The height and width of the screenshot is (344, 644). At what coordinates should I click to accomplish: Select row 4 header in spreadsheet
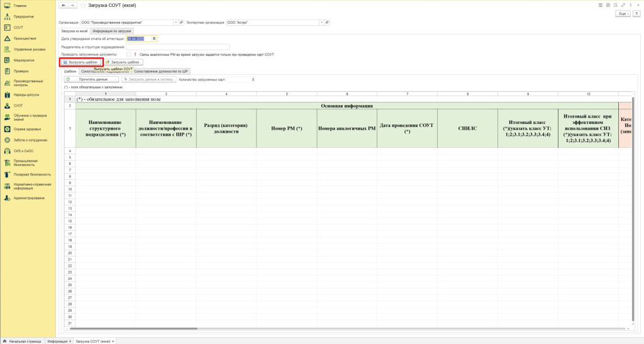(70, 151)
